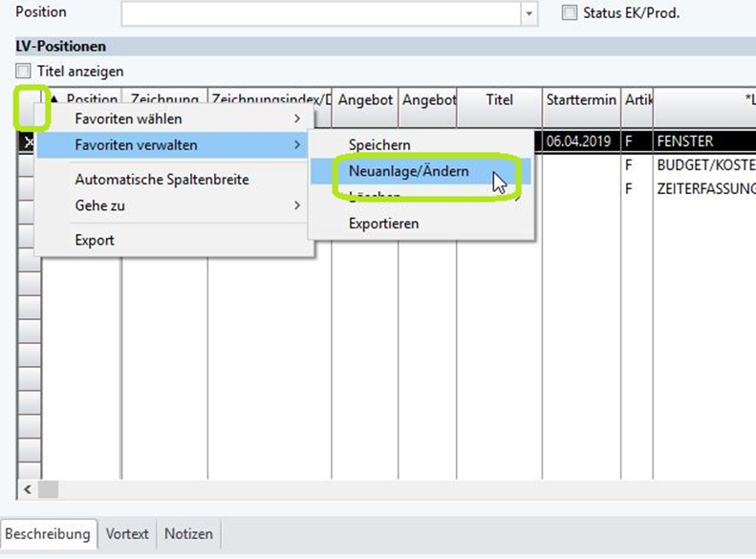The width and height of the screenshot is (756, 559).
Task: Choose Exportieren from the submenu
Action: 383,223
